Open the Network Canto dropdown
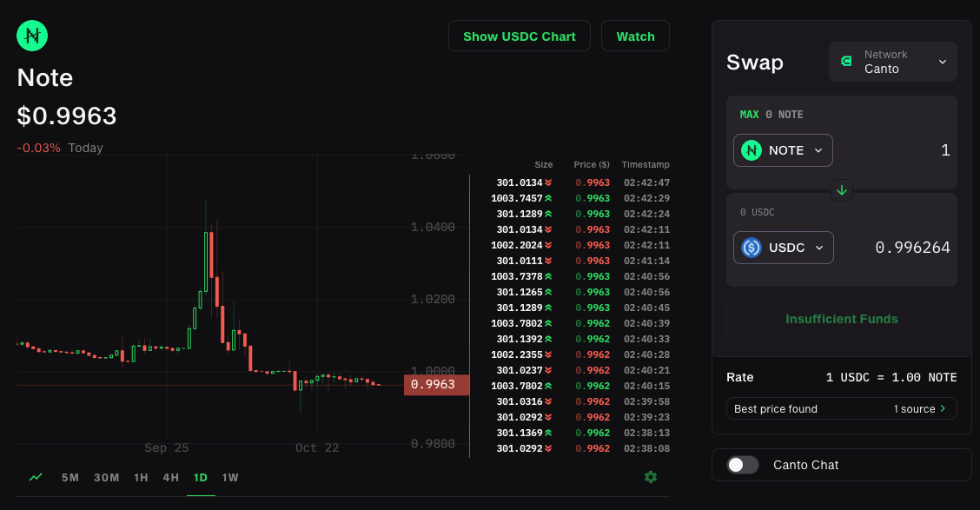 pyautogui.click(x=893, y=62)
